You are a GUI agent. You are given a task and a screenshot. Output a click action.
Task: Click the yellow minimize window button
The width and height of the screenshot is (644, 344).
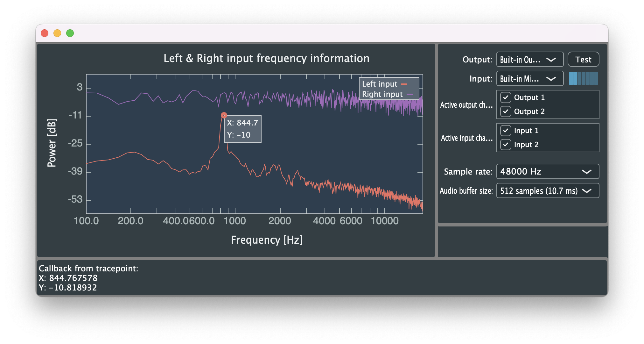click(57, 33)
